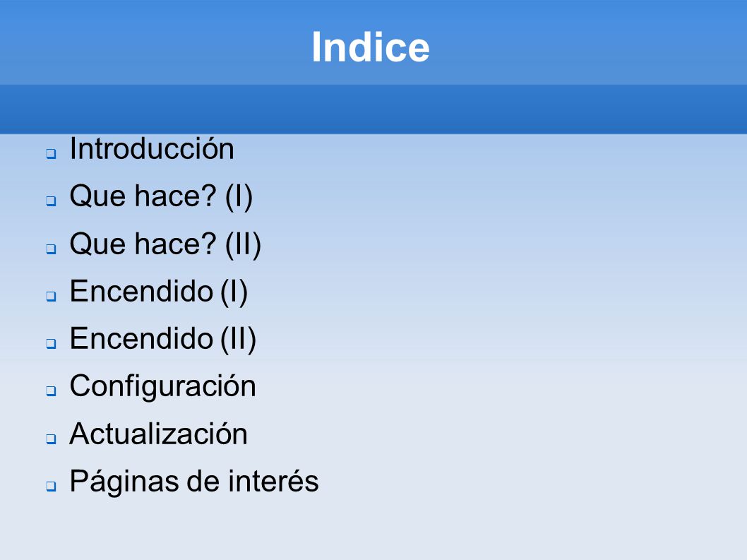Viewport: 747px width, 560px height.
Task: Click the bullet icon beside Configuración
Action: coord(51,391)
